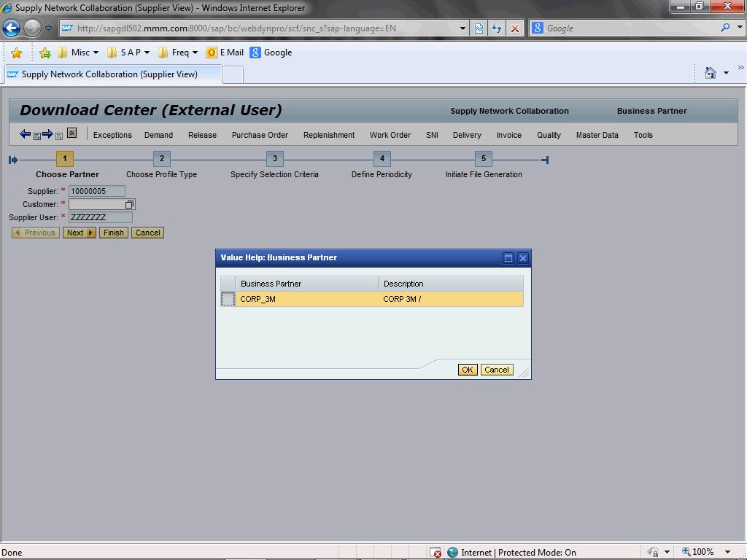747x560 pixels.
Task: Click the Description column header
Action: 451,284
